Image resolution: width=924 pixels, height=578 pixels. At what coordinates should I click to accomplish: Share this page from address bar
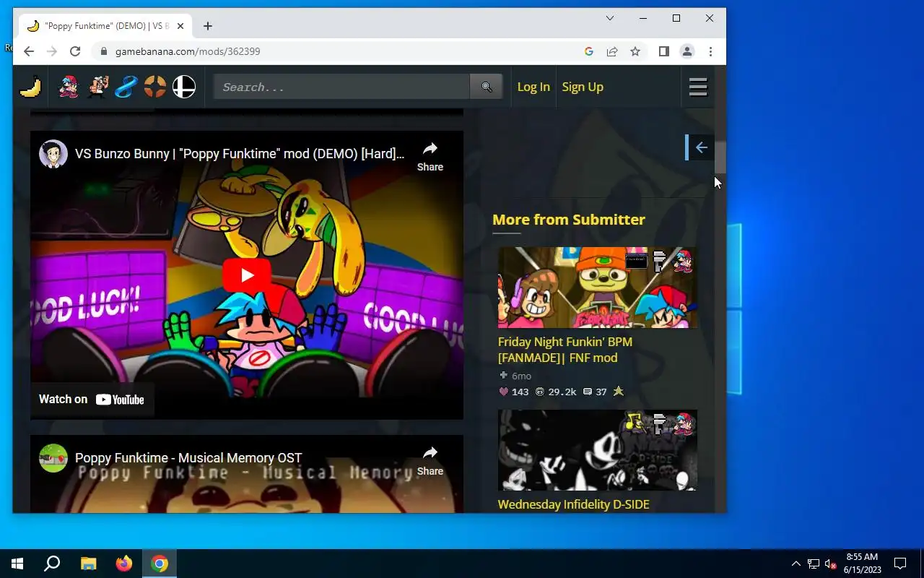point(612,51)
